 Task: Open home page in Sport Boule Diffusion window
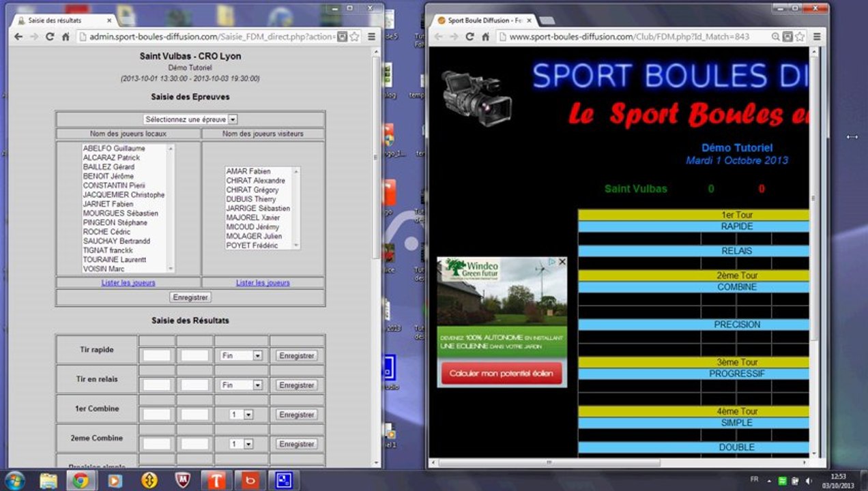tap(485, 37)
